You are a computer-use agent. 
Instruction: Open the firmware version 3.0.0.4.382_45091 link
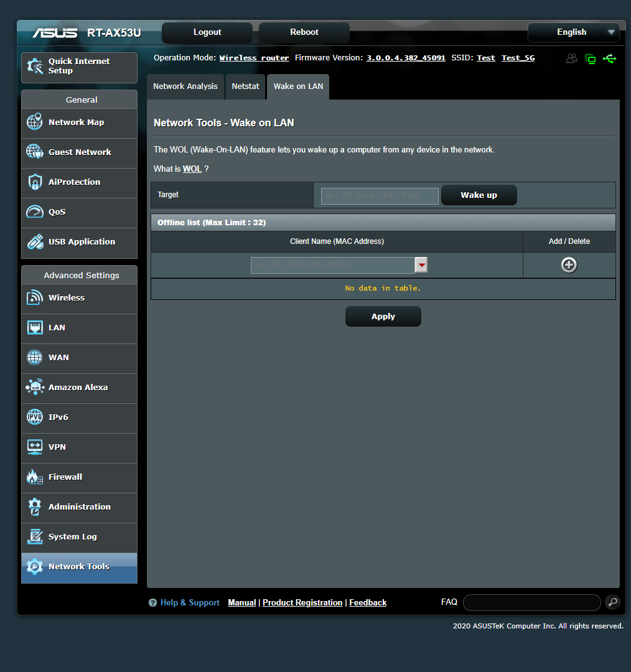(x=406, y=58)
